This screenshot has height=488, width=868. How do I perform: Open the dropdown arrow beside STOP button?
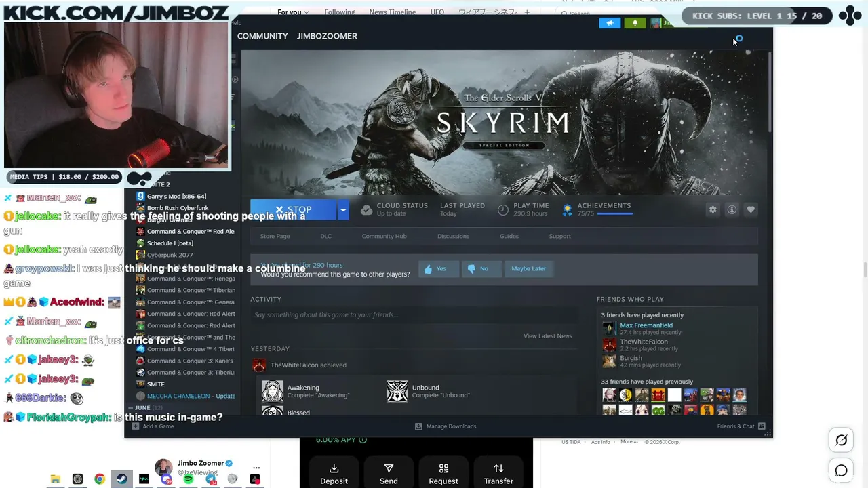click(343, 210)
